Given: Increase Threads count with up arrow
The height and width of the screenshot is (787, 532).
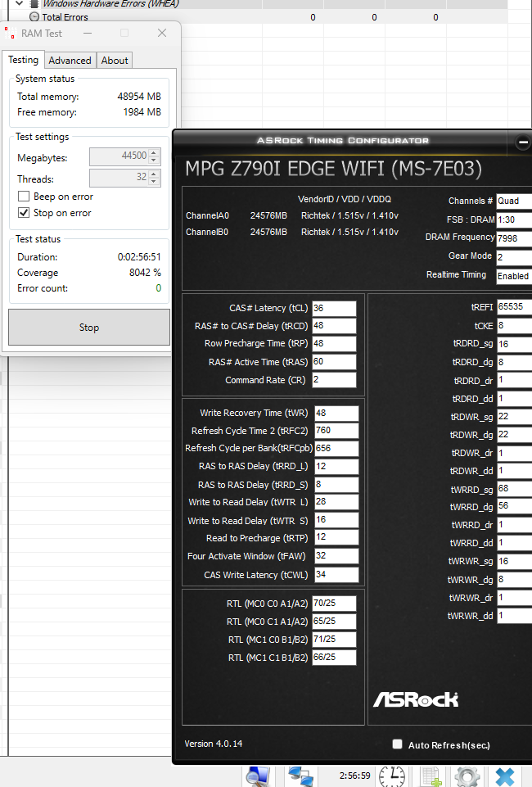Looking at the screenshot, I should (155, 174).
